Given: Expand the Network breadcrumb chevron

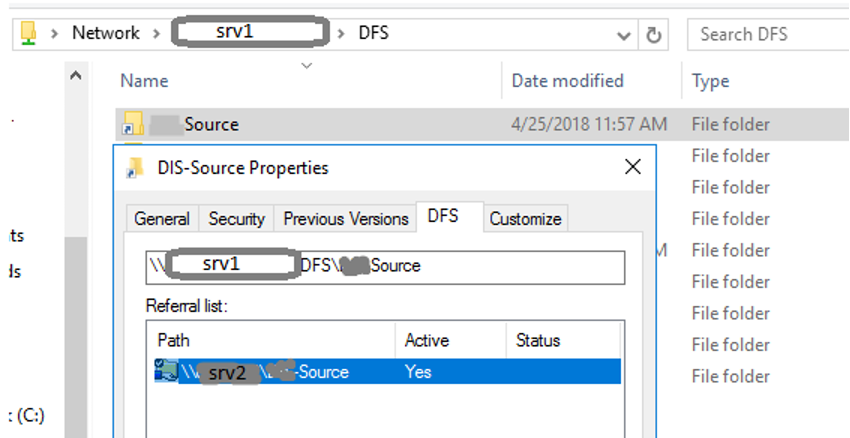Looking at the screenshot, I should 156,34.
